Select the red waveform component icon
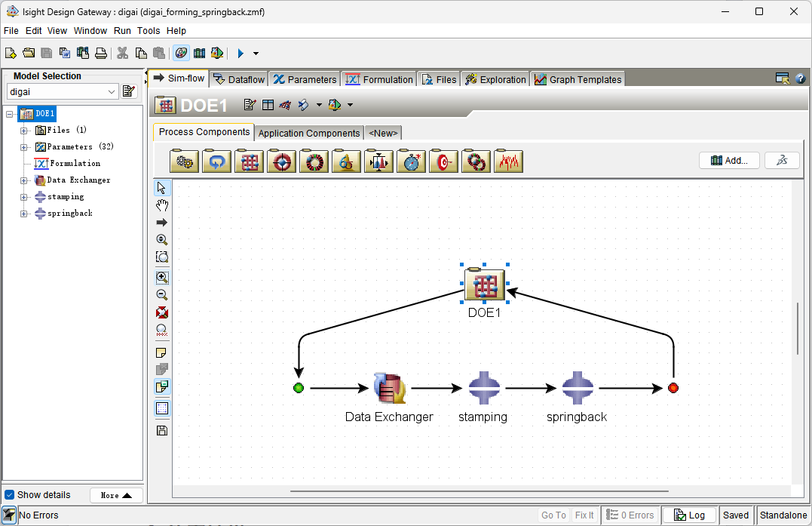 coord(508,161)
